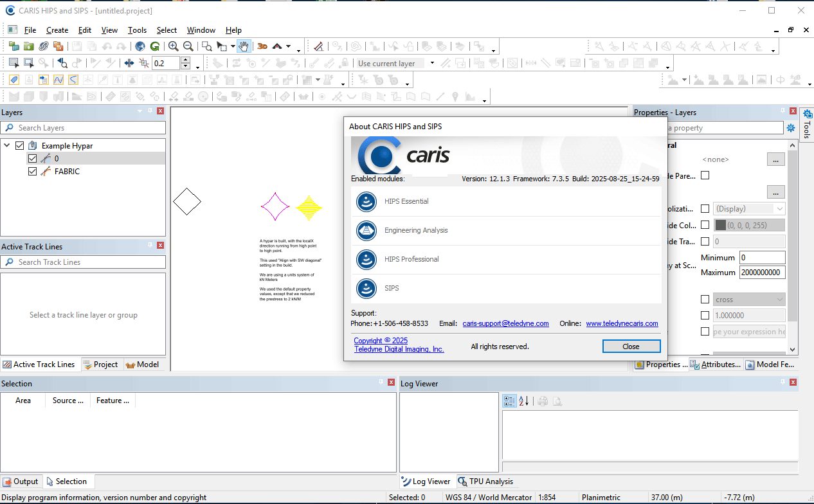Click the green refresh icon
Screen dimensions: 814x504
[x=155, y=46]
